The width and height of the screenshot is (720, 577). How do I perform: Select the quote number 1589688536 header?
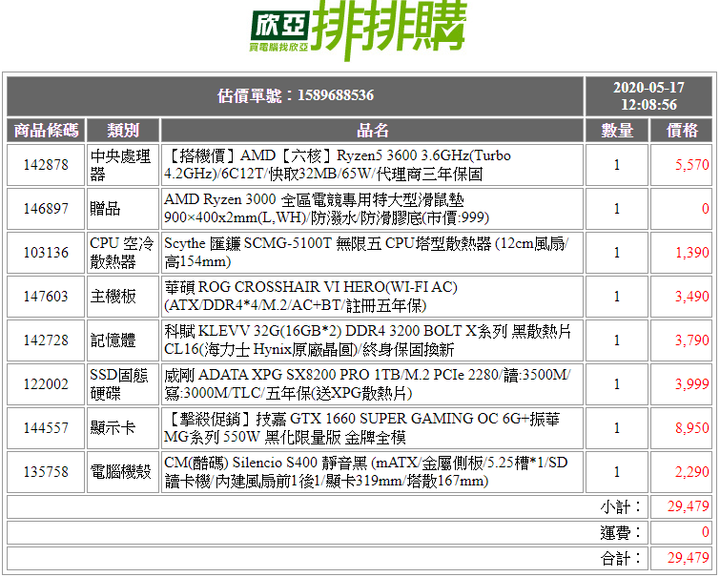[295, 96]
